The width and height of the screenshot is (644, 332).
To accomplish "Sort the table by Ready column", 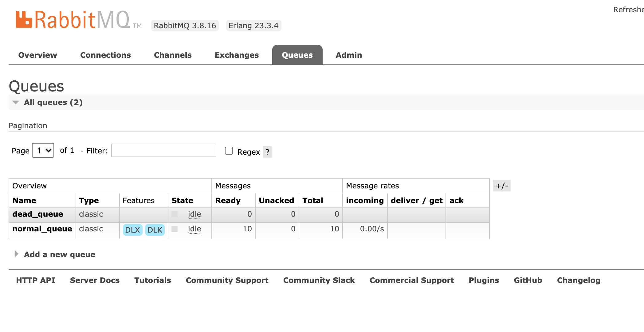I will point(228,200).
